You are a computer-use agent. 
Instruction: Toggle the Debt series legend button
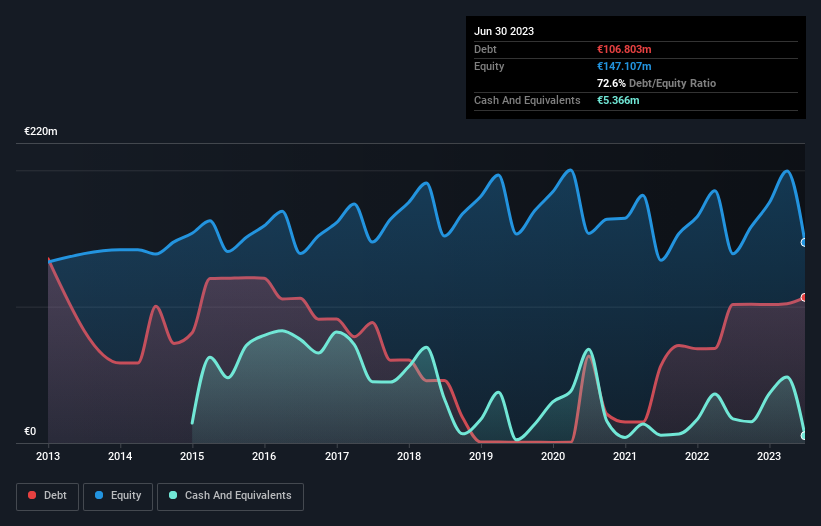pos(48,496)
